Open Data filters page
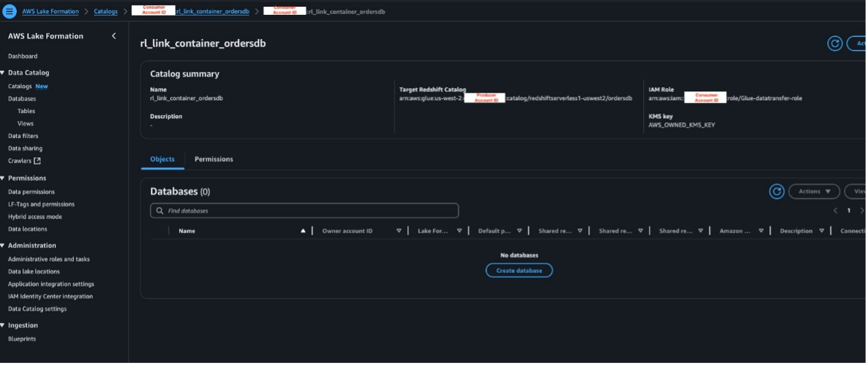 24,136
